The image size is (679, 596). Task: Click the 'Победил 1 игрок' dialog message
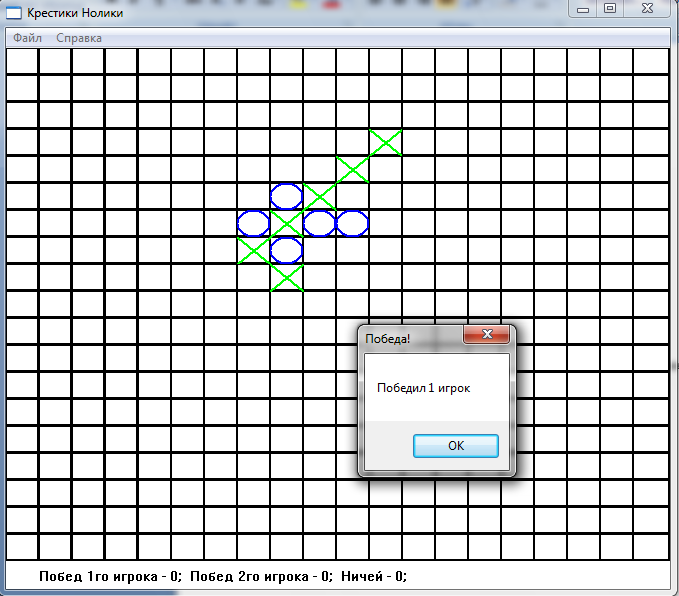point(423,388)
